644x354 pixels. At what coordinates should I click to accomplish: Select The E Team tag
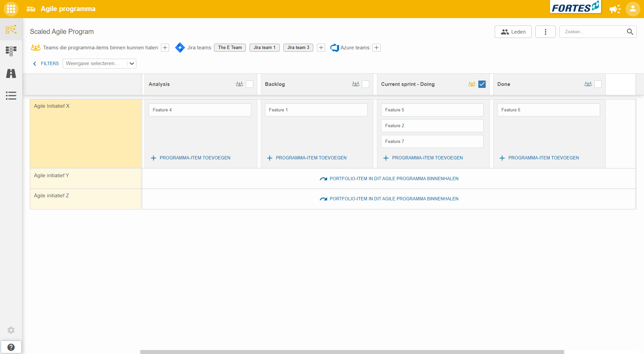[x=230, y=48]
